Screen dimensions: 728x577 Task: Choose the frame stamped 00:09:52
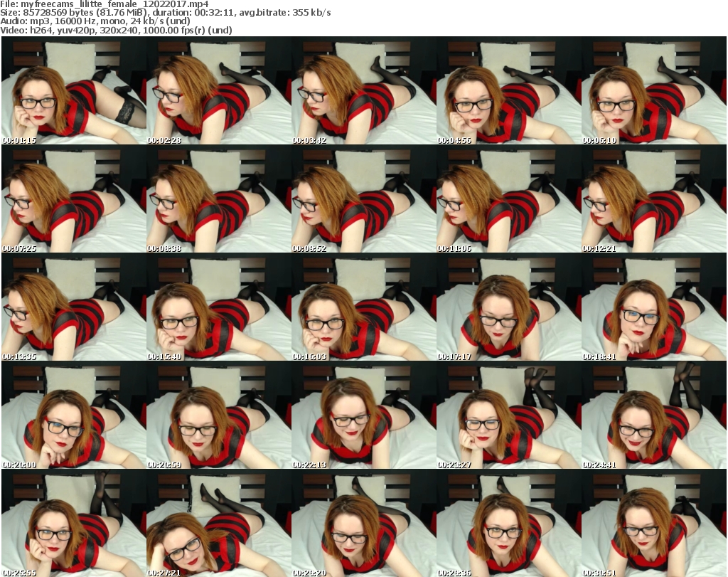click(x=364, y=198)
